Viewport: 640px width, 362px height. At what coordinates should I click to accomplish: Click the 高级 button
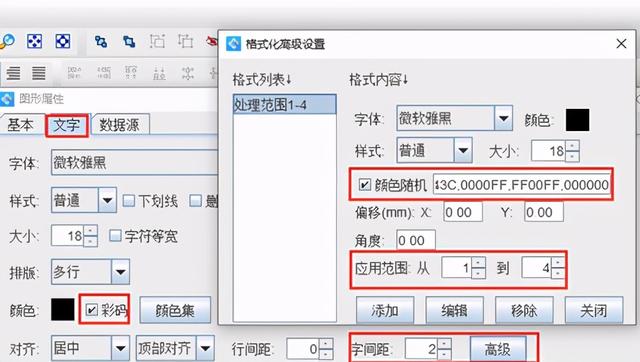pyautogui.click(x=498, y=349)
